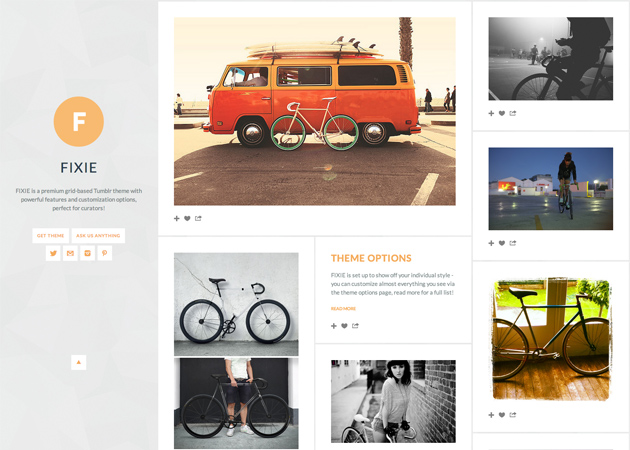
Task: Like the orange van post
Action: tap(187, 218)
